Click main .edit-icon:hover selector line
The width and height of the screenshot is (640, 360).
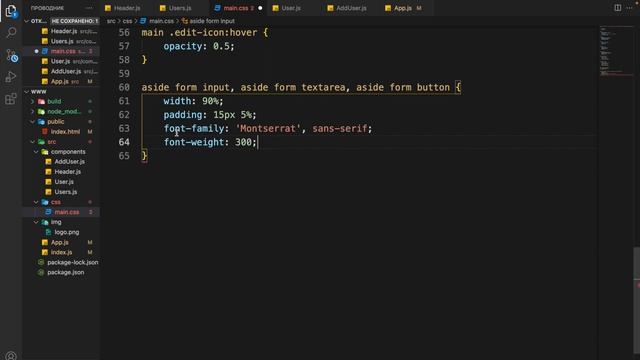point(205,33)
